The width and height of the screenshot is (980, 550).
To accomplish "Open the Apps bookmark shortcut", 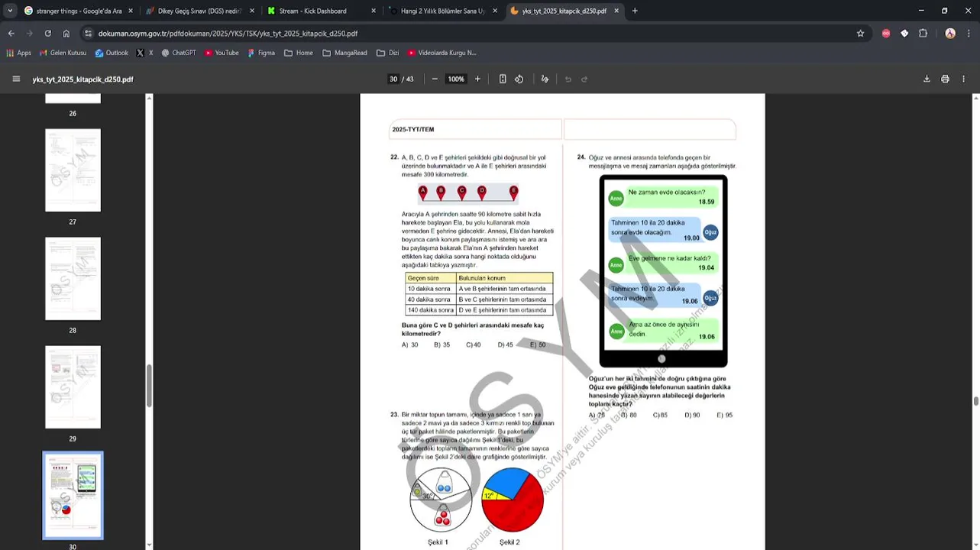I will pos(18,53).
